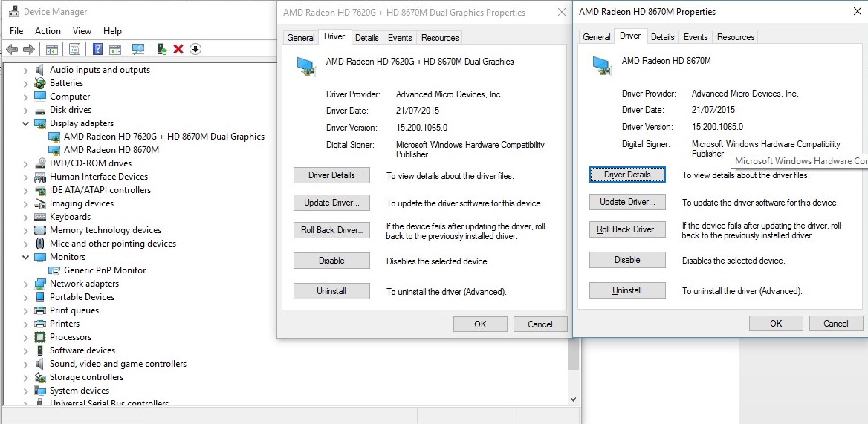The width and height of the screenshot is (868, 424).
Task: Expand the Print queues node
Action: pos(25,310)
